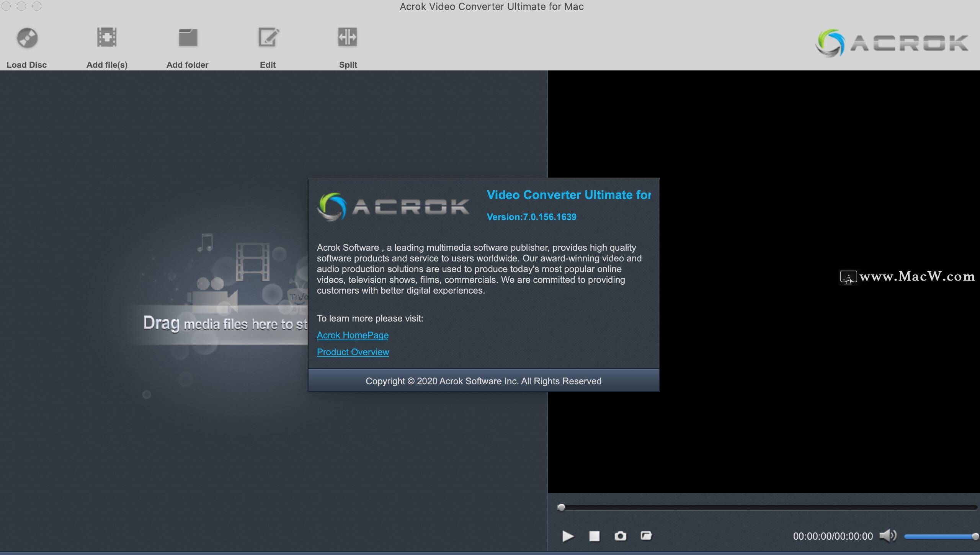Minimize the window using the middle button

coord(21,6)
